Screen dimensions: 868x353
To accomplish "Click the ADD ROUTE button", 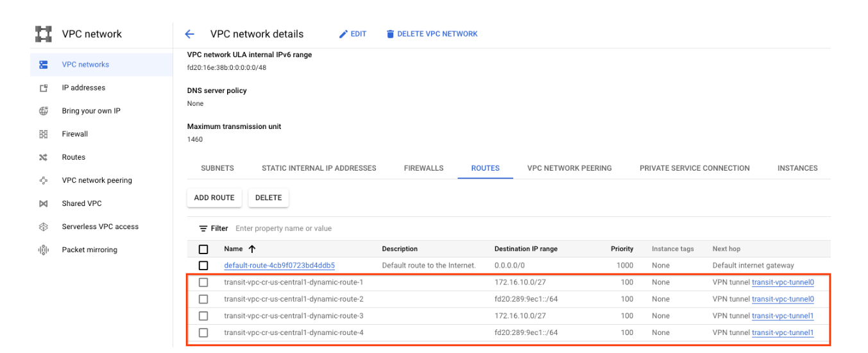I will 214,198.
